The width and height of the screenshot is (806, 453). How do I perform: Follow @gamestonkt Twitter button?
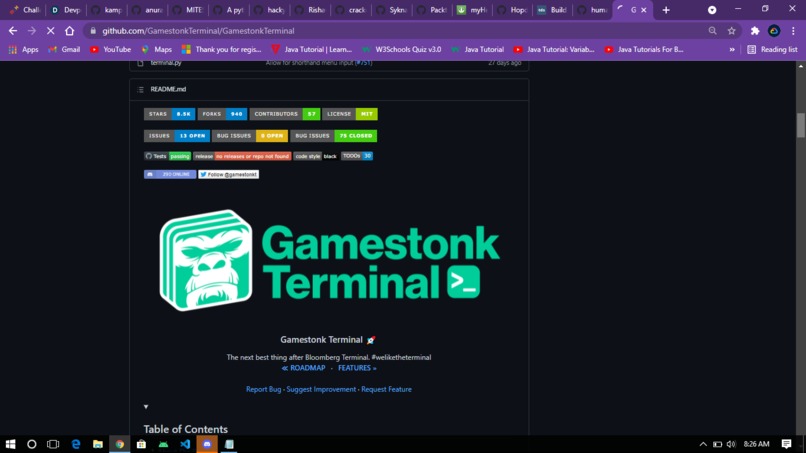click(229, 174)
